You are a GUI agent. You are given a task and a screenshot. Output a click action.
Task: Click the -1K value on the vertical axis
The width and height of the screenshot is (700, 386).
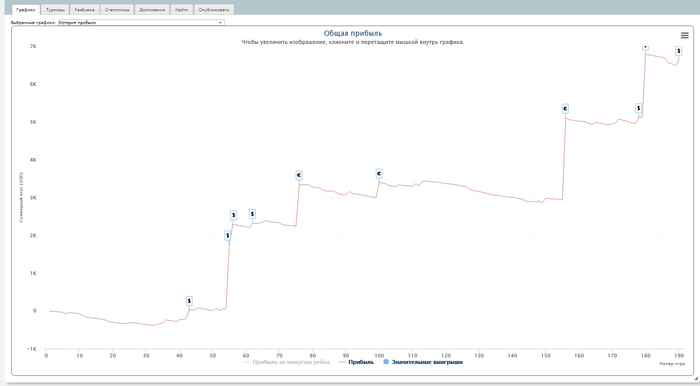(32, 349)
